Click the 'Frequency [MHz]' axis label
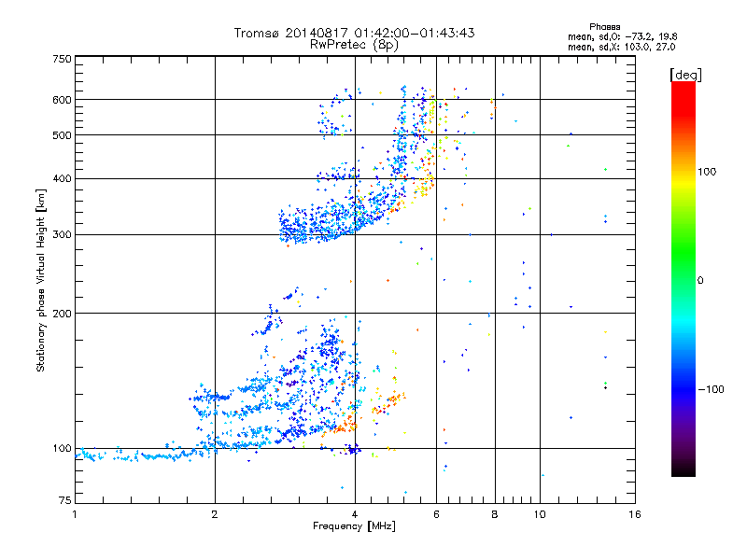The width and height of the screenshot is (747, 560). (x=354, y=526)
